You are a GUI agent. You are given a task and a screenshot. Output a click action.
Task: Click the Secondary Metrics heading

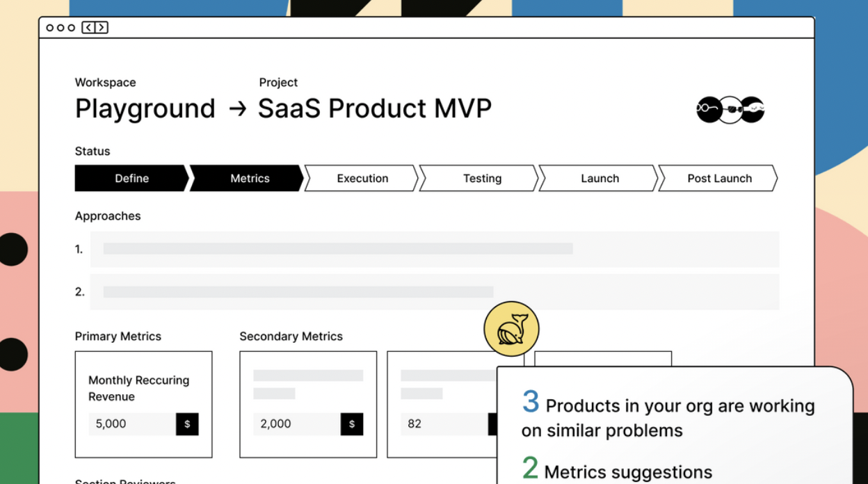[x=291, y=337]
